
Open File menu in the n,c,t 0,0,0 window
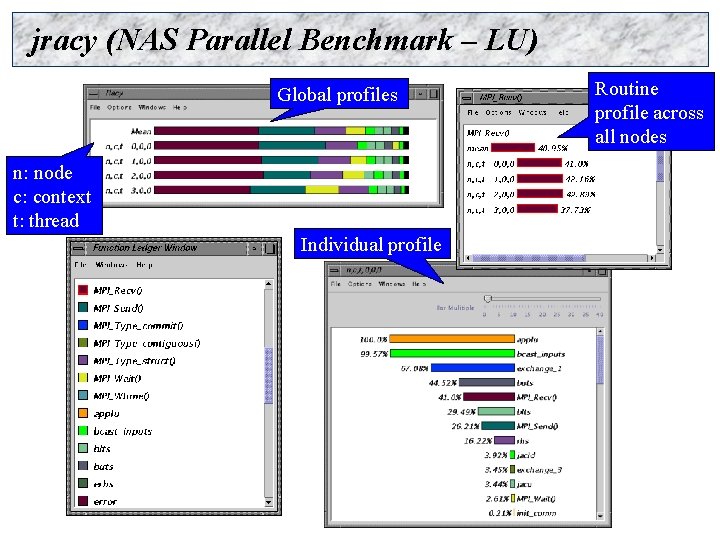(336, 284)
